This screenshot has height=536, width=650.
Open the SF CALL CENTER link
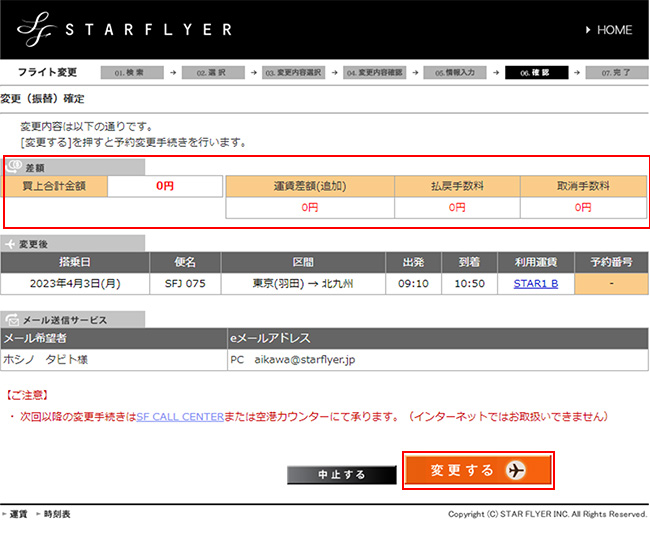click(179, 415)
